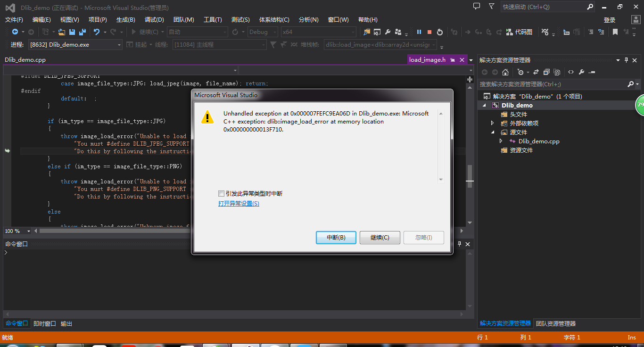Click the feedback speech bubble icon

tap(477, 7)
